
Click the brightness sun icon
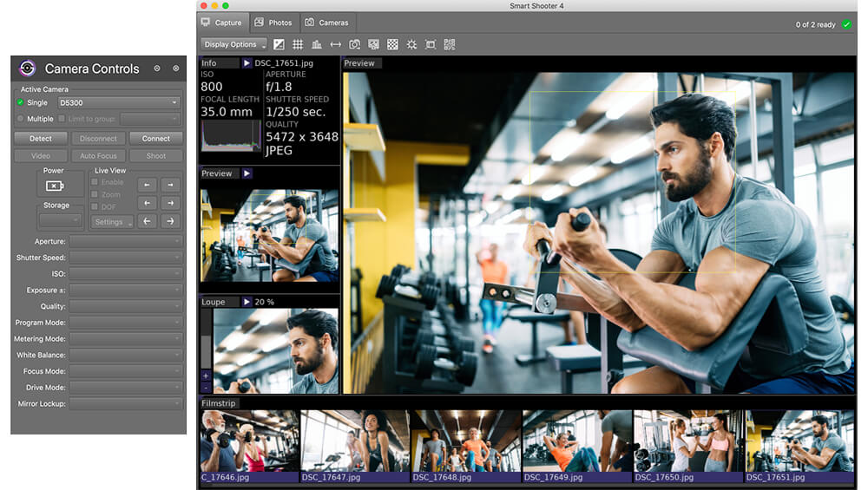411,44
